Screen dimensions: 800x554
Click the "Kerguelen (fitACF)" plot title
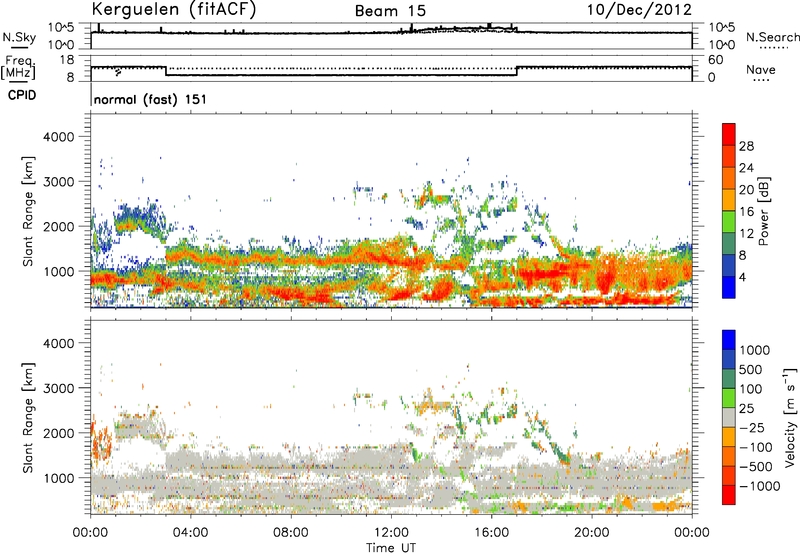click(174, 9)
